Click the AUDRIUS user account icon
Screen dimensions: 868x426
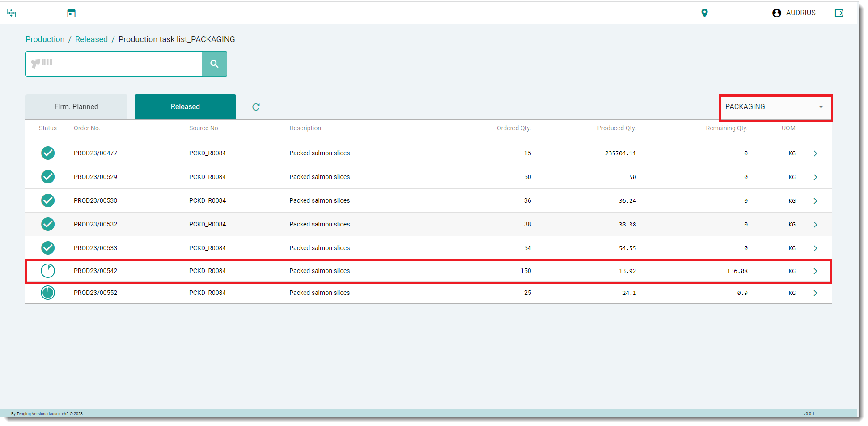pyautogui.click(x=776, y=13)
